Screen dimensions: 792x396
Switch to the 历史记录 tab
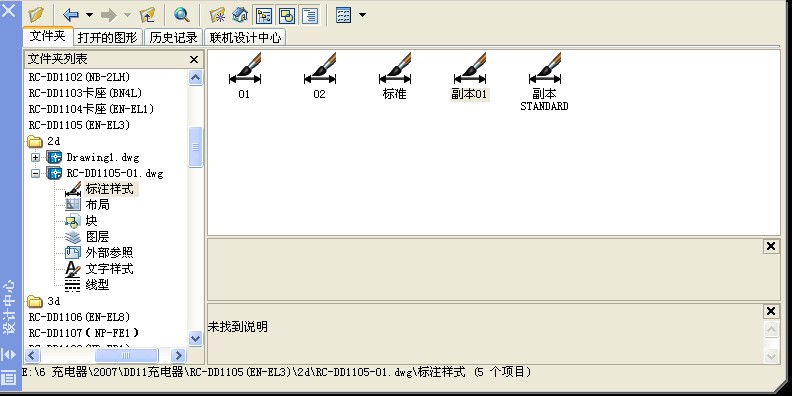pyautogui.click(x=173, y=37)
